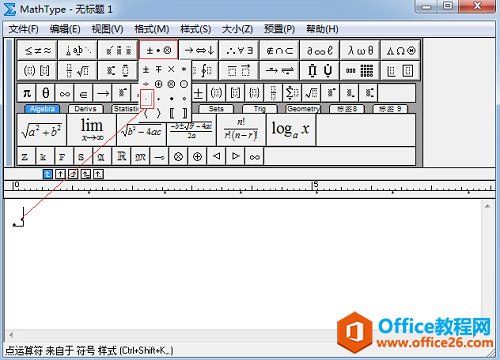Insert the n!/r!(n−r)! expression
Screen dimensions: 500x360
pyautogui.click(x=241, y=130)
